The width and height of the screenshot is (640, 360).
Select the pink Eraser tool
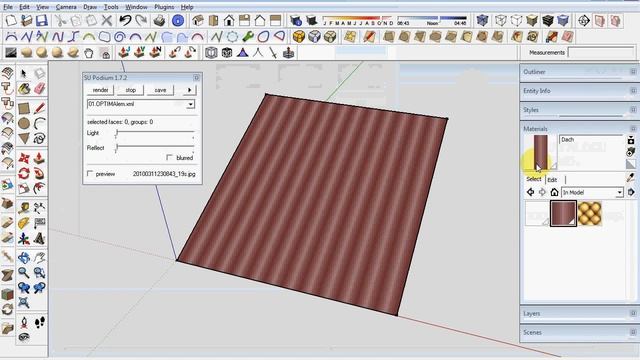40,88
